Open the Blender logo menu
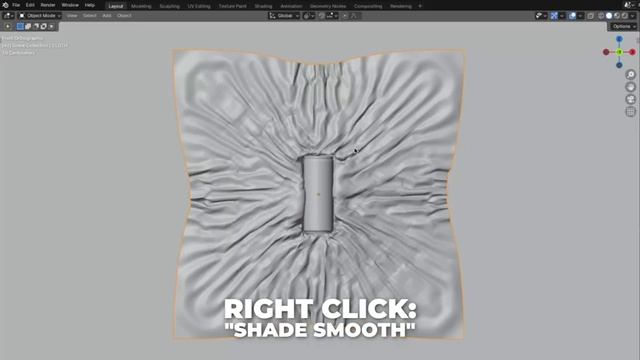 tap(5, 5)
